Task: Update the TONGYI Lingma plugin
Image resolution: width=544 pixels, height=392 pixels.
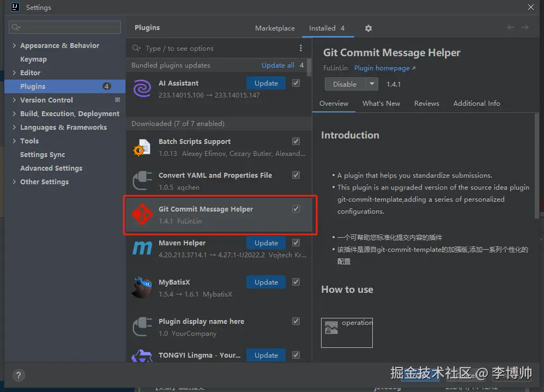Action: pos(266,355)
